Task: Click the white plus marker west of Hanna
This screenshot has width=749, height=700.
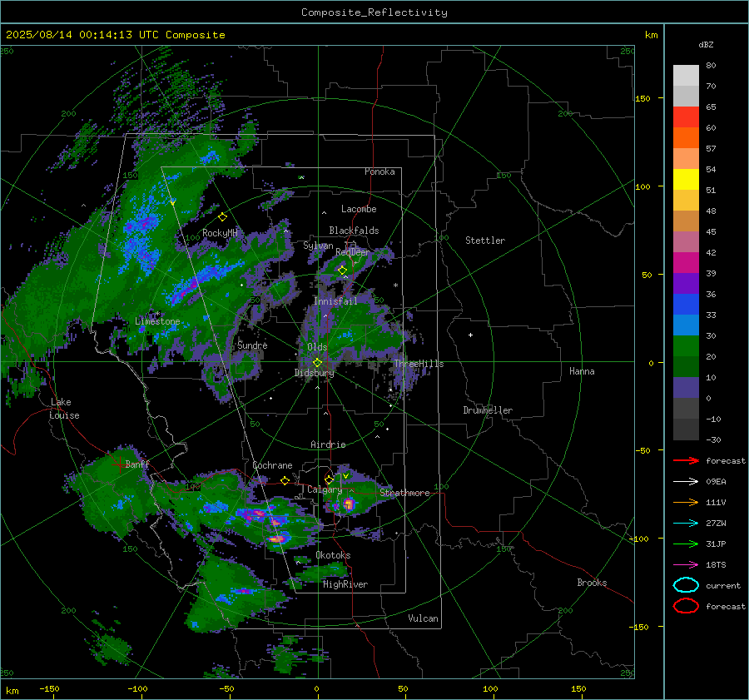Action: coord(470,335)
